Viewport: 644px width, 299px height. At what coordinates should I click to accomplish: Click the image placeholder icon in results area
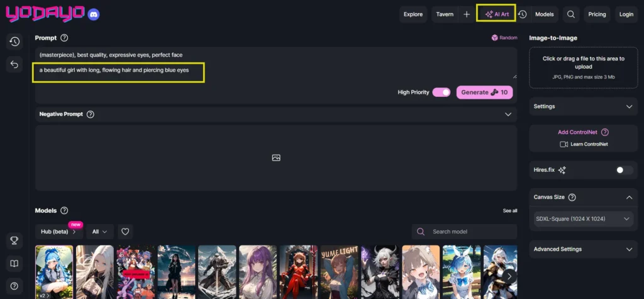276,158
